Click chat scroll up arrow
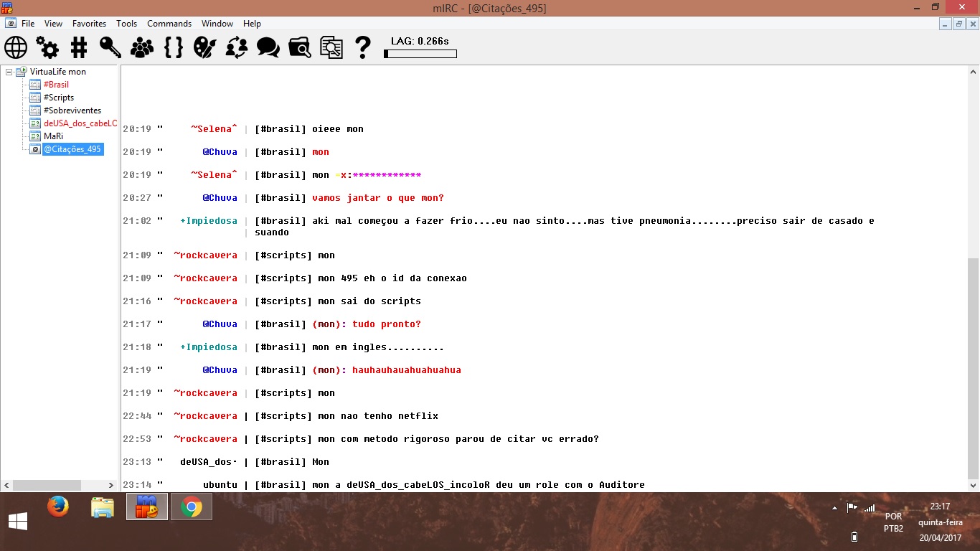 click(x=974, y=72)
